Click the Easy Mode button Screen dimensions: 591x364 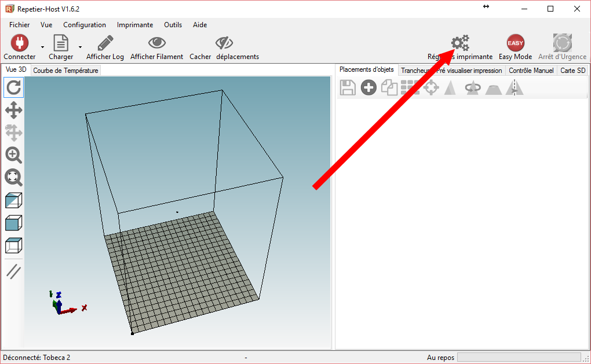click(x=515, y=47)
